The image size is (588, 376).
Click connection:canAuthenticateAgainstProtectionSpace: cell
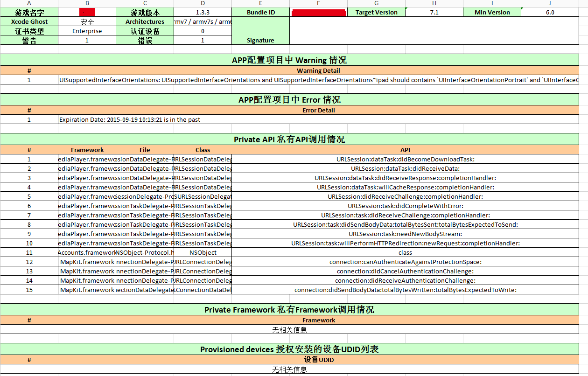tap(405, 262)
